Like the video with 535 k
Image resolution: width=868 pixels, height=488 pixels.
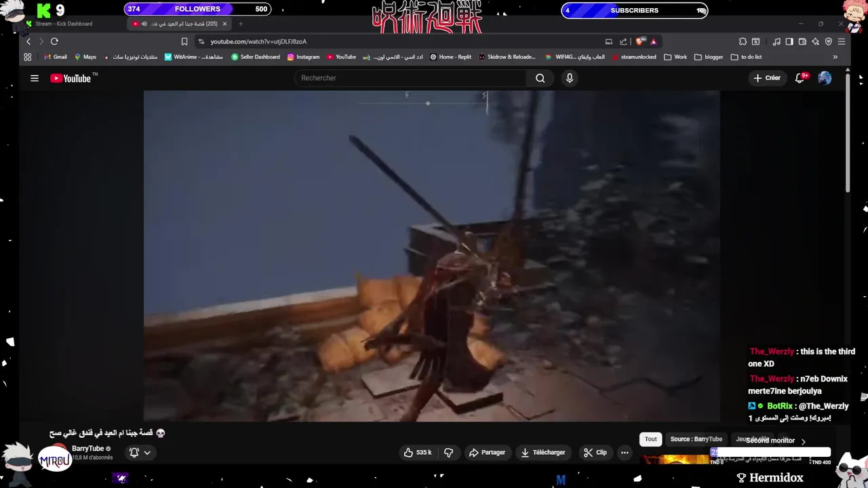417,452
